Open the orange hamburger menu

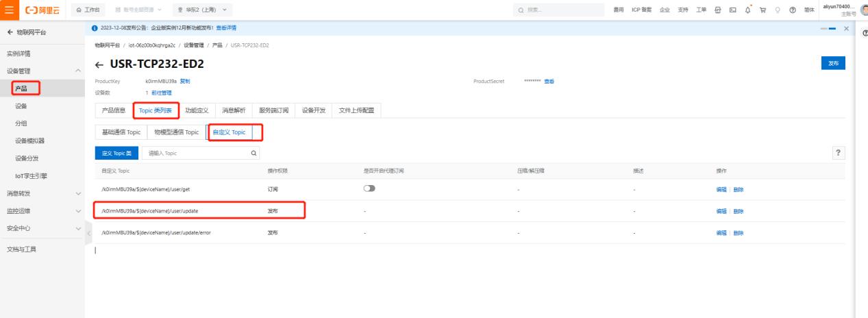(x=9, y=10)
